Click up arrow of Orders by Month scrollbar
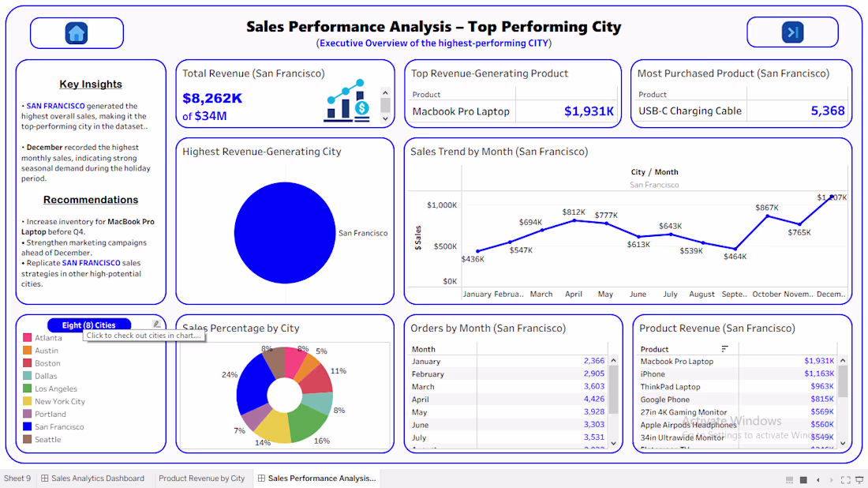868x488 pixels. click(x=613, y=361)
